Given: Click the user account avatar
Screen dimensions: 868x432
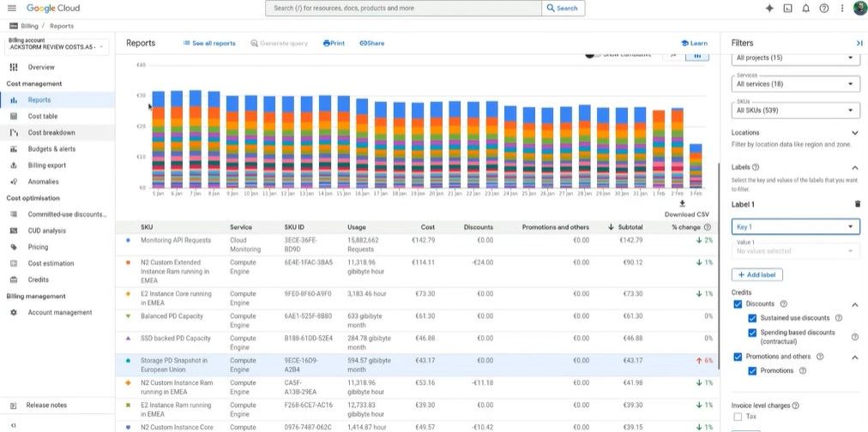Looking at the screenshot, I should coord(859,9).
